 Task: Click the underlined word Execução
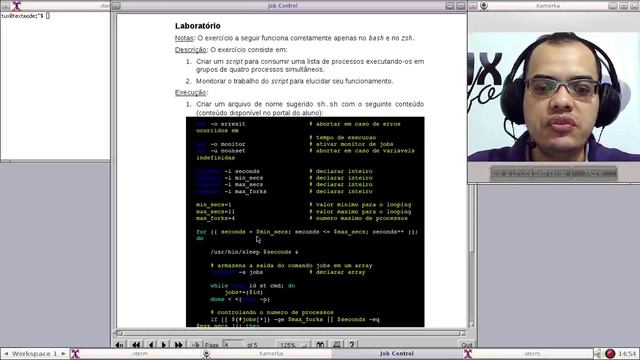click(190, 93)
